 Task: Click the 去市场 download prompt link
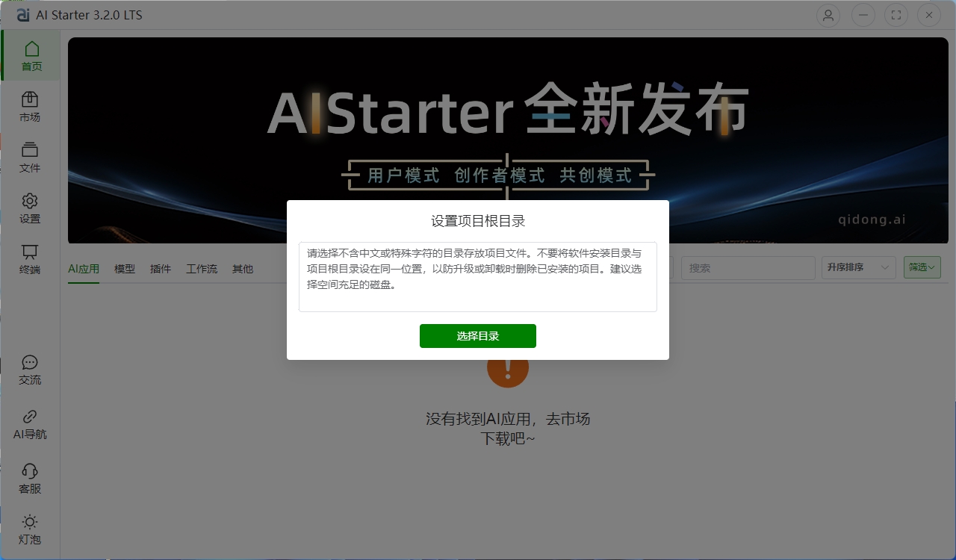click(571, 419)
